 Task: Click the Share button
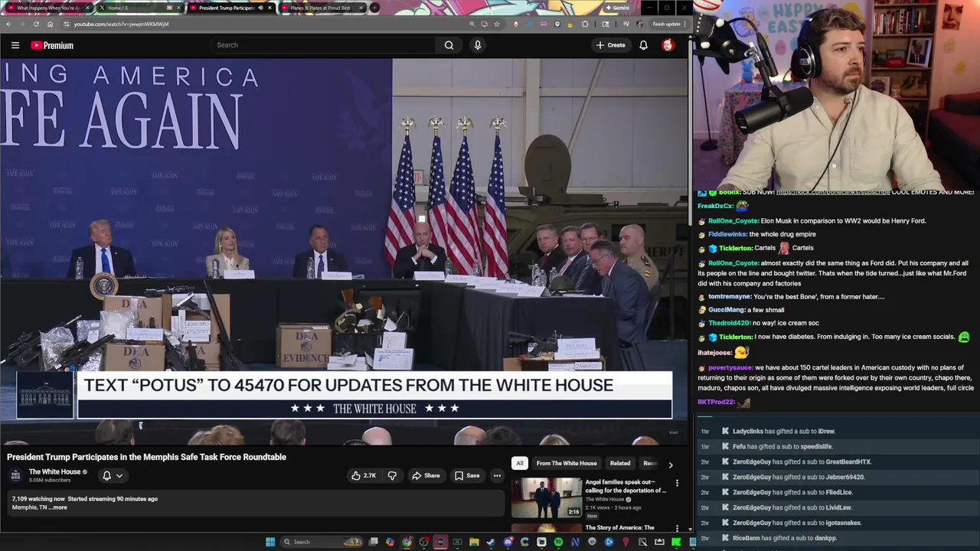pyautogui.click(x=426, y=475)
